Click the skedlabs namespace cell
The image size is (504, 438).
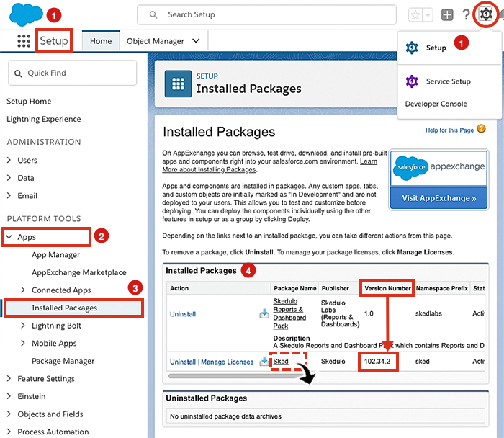(x=428, y=313)
